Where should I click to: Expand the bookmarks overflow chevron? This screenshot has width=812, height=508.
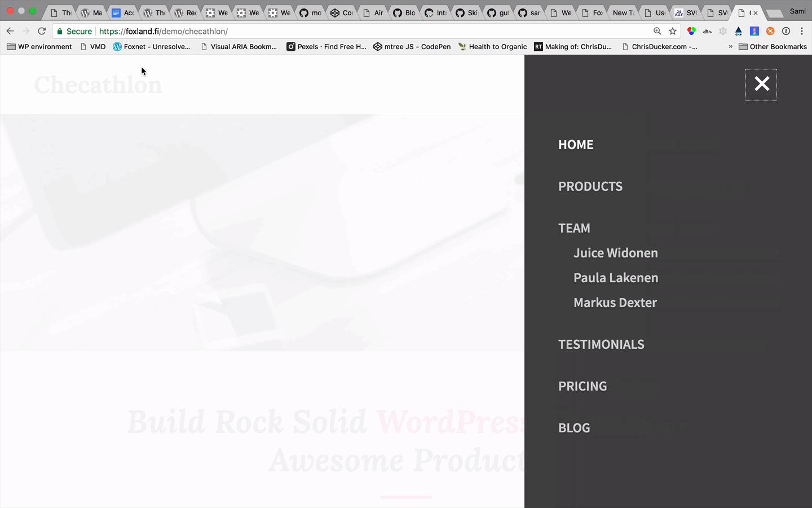tap(731, 47)
